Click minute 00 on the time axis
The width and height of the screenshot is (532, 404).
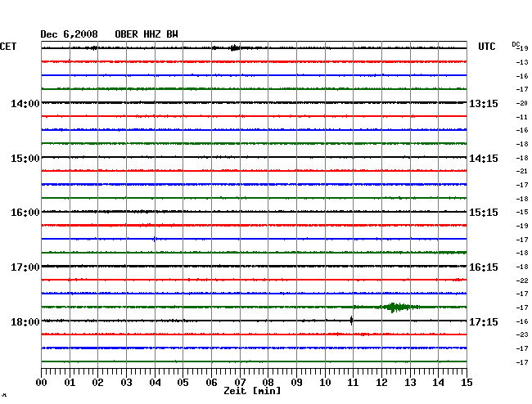pos(42,382)
